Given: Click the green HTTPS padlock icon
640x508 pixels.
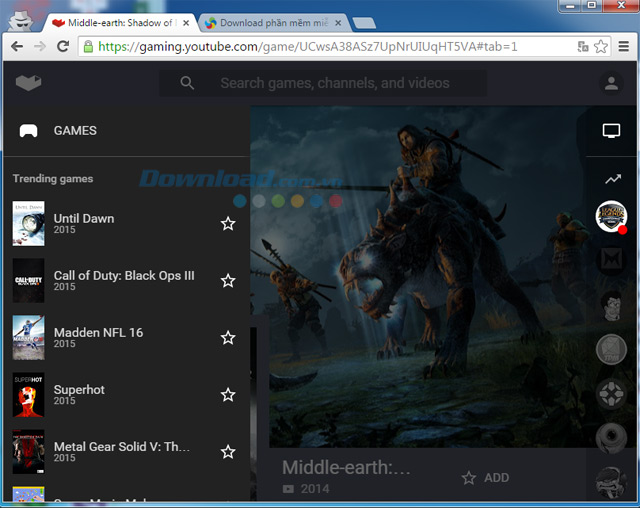Looking at the screenshot, I should (88, 47).
